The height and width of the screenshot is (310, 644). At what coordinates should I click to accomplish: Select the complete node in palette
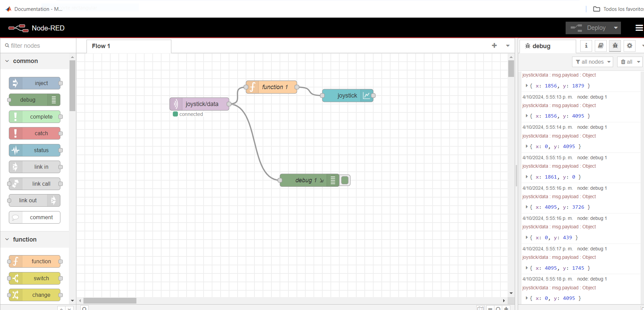pyautogui.click(x=35, y=117)
